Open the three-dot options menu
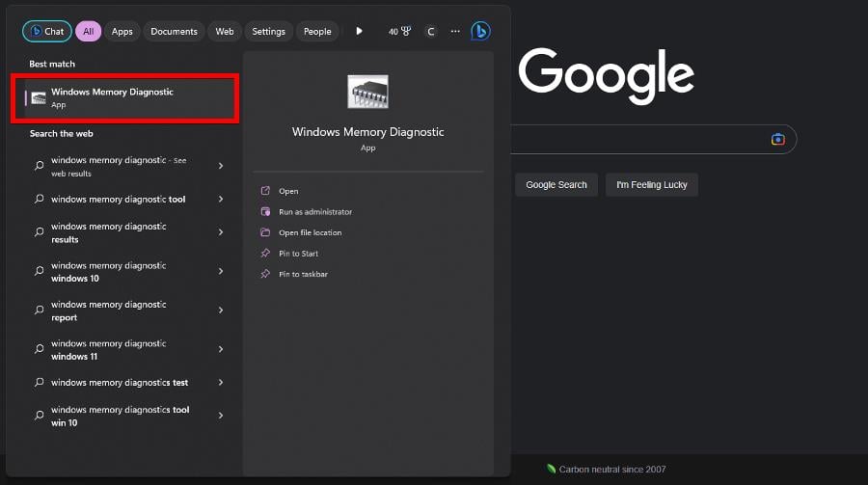This screenshot has height=485, width=868. (455, 32)
